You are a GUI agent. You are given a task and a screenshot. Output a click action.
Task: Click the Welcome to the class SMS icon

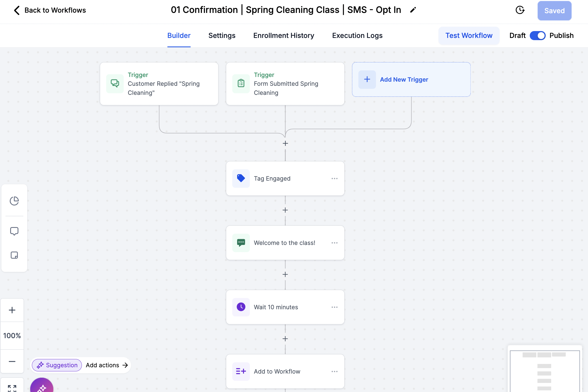tap(241, 243)
